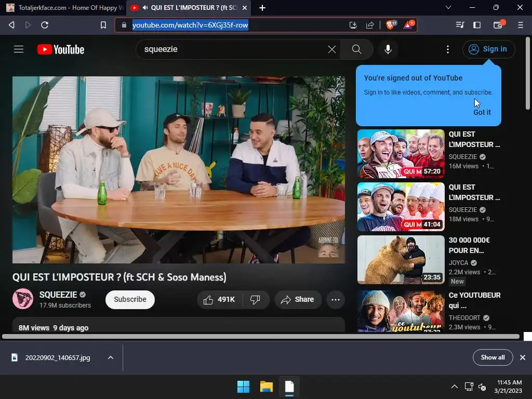532x399 pixels.
Task: Open the Windows Start menu
Action: (x=243, y=387)
